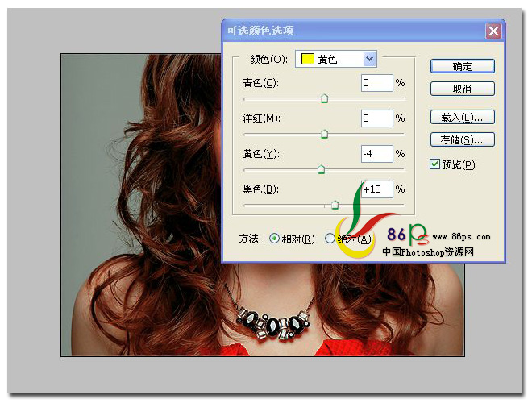Image resolution: width=532 pixels, height=403 pixels.
Task: Select the 相对(R) relative method radio
Action: click(x=274, y=239)
